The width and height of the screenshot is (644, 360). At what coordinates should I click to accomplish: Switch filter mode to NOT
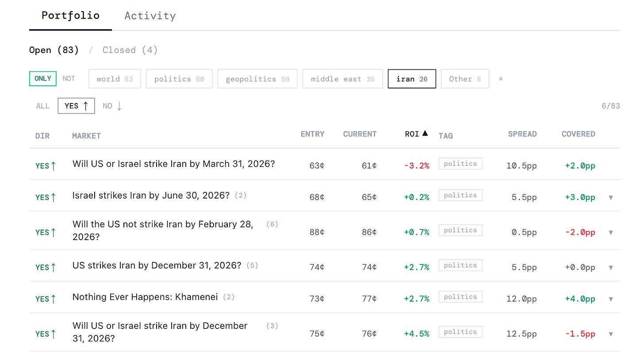69,78
